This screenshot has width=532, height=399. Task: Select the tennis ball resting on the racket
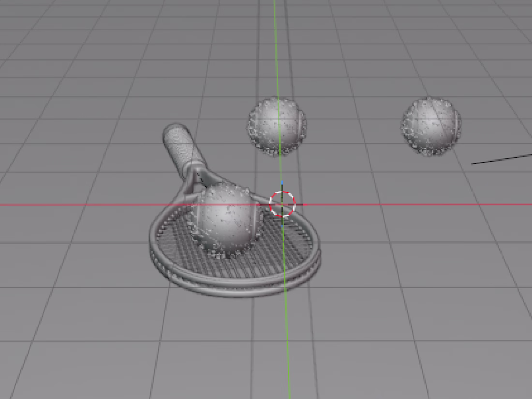[x=226, y=221]
